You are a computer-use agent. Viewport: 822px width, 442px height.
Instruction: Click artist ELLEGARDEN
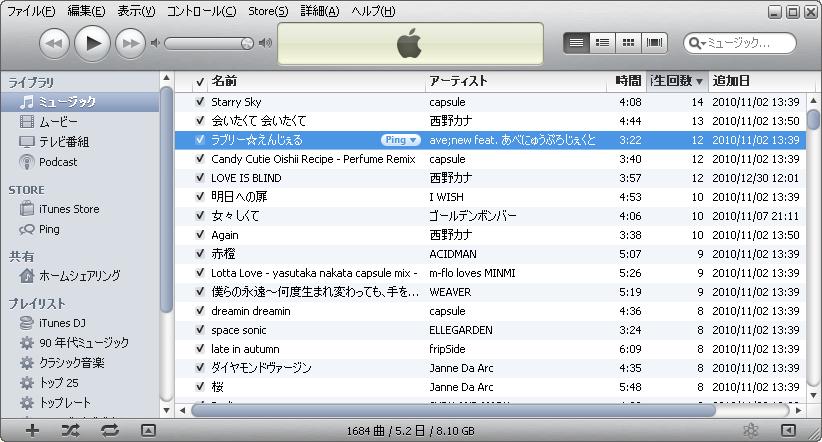(461, 330)
